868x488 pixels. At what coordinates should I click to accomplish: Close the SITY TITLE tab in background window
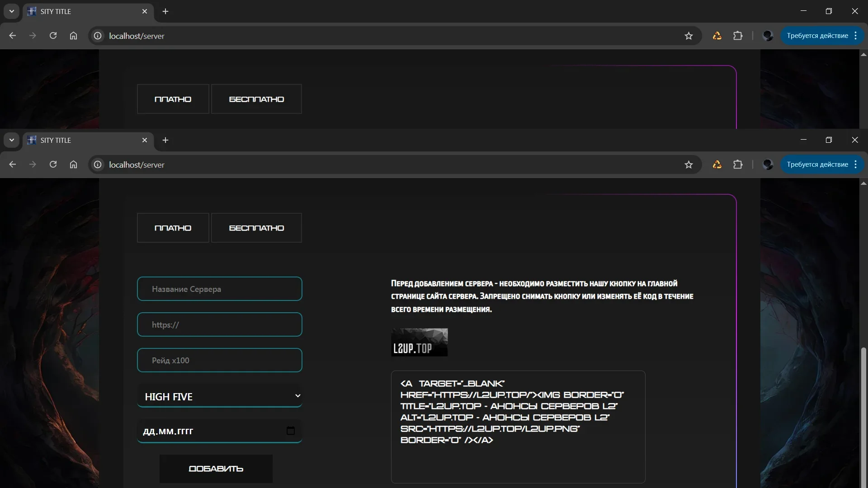pos(145,11)
